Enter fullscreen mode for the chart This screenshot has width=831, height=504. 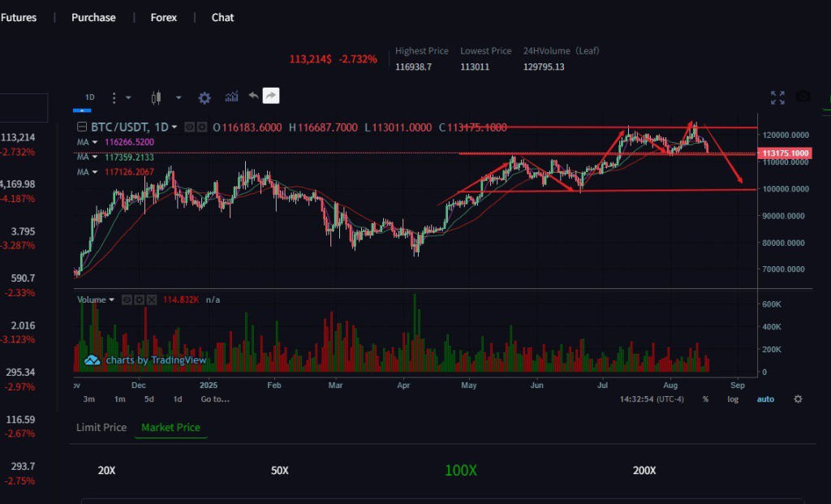tap(777, 97)
